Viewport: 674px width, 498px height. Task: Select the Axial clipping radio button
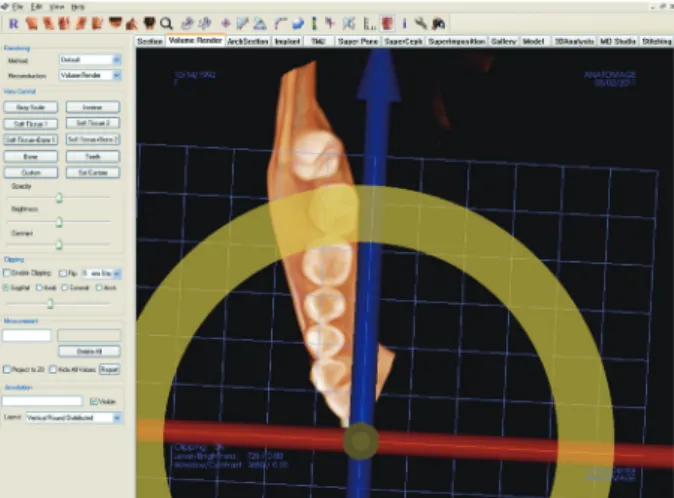(x=39, y=287)
